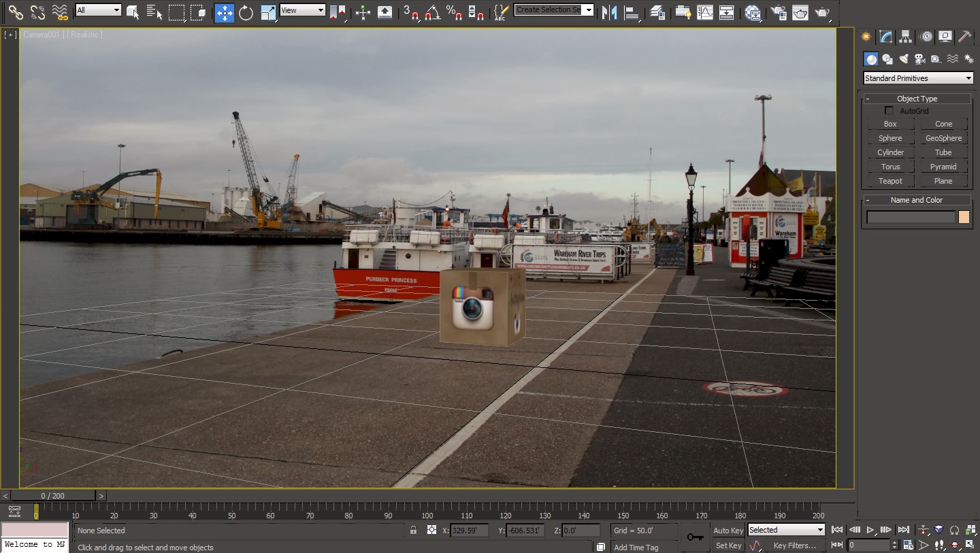Click the object color swatch

(964, 217)
